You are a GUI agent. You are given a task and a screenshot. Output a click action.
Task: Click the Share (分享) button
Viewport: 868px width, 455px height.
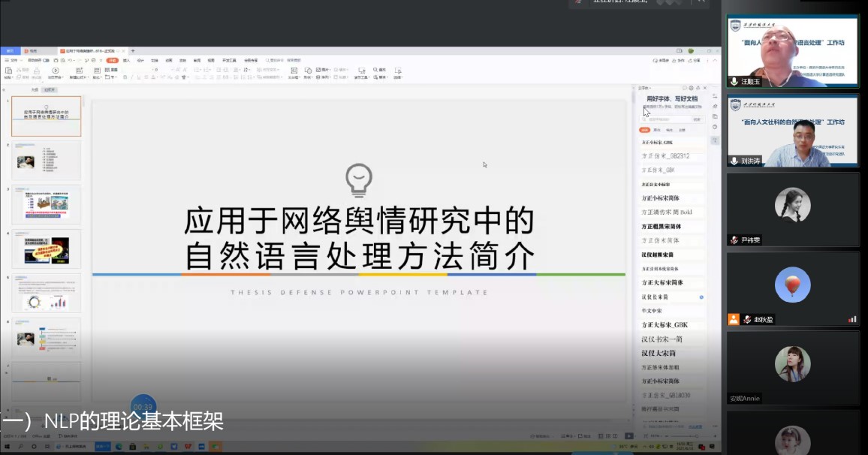pos(695,60)
